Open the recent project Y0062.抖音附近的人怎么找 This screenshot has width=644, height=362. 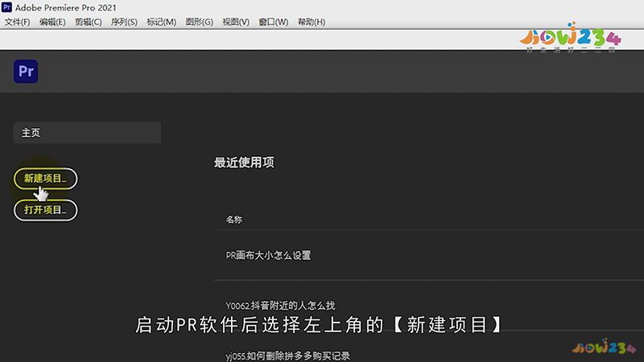coord(280,306)
